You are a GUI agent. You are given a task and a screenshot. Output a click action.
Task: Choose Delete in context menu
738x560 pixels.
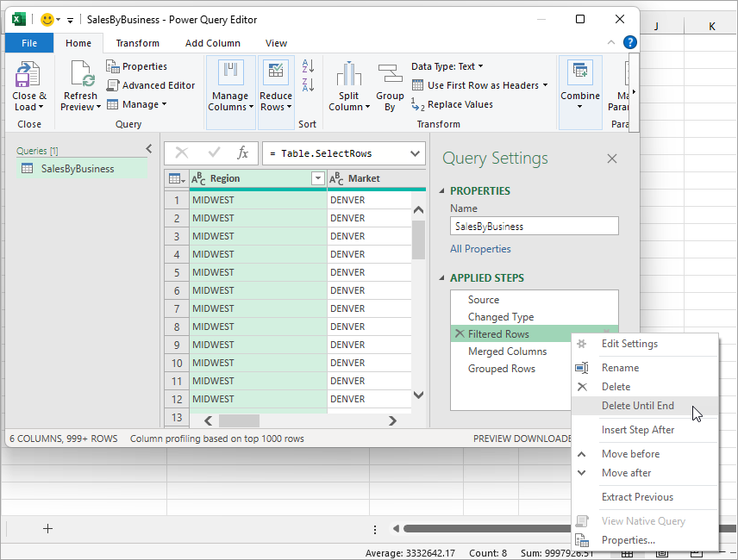(x=645, y=387)
